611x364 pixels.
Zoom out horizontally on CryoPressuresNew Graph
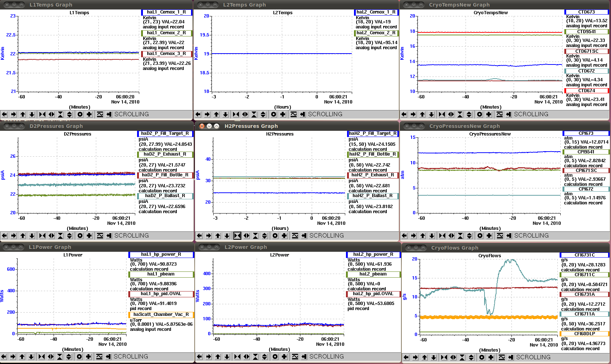(451, 236)
